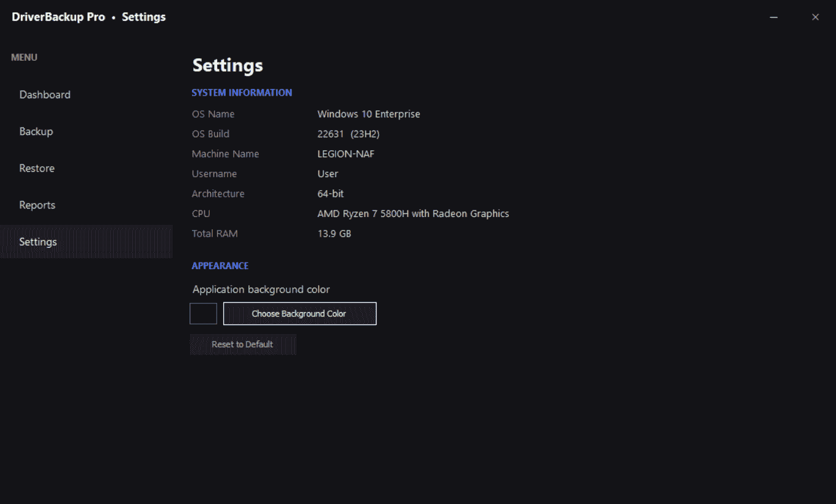This screenshot has width=836, height=504.
Task: Click the Total RAM value 13.9 GB
Action: coord(334,233)
